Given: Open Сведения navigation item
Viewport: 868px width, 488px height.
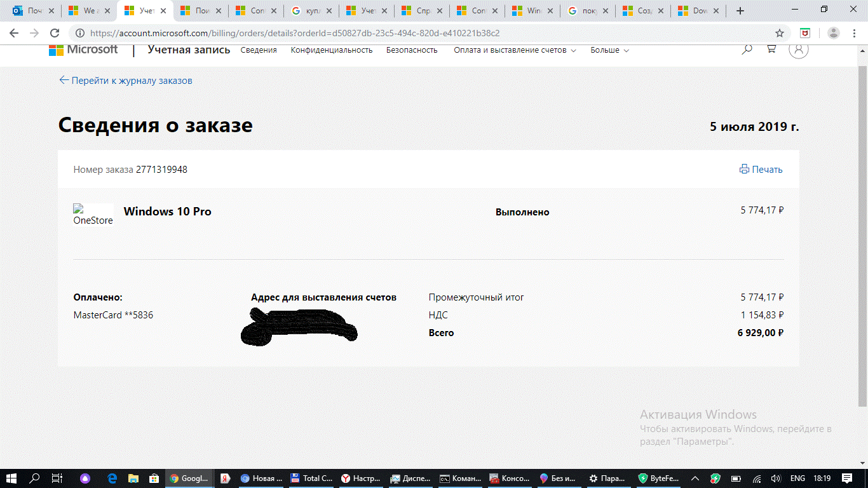Looking at the screenshot, I should pyautogui.click(x=259, y=50).
